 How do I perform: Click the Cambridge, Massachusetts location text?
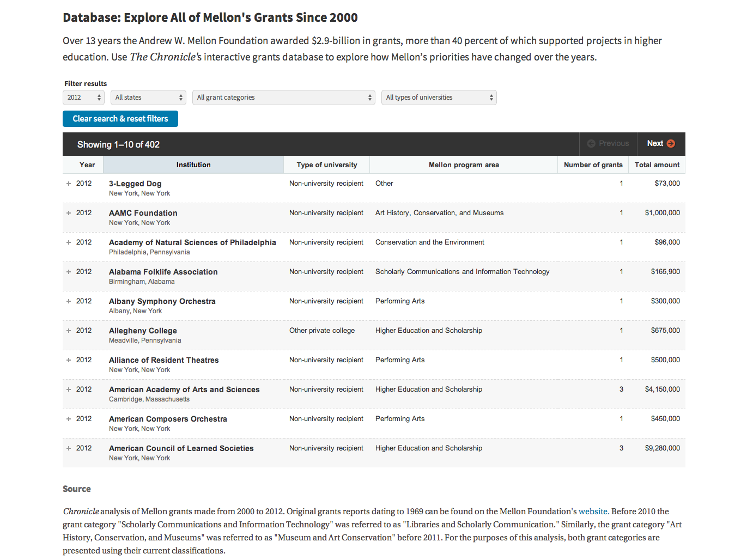point(149,399)
